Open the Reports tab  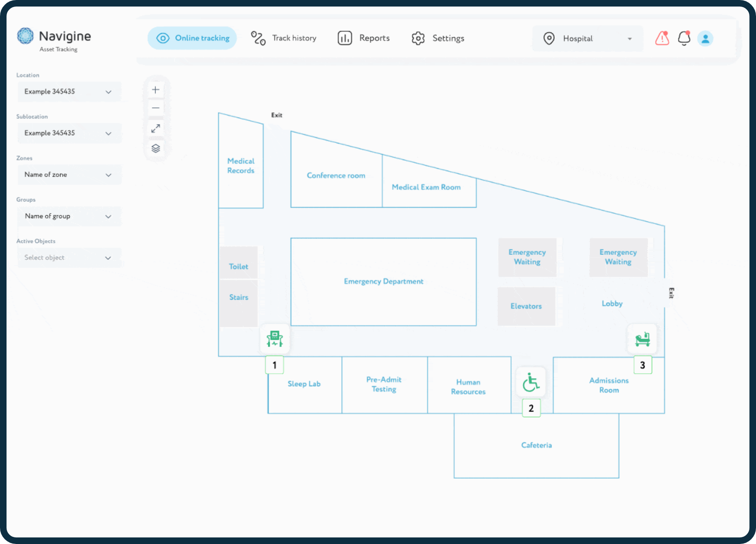[x=364, y=38]
